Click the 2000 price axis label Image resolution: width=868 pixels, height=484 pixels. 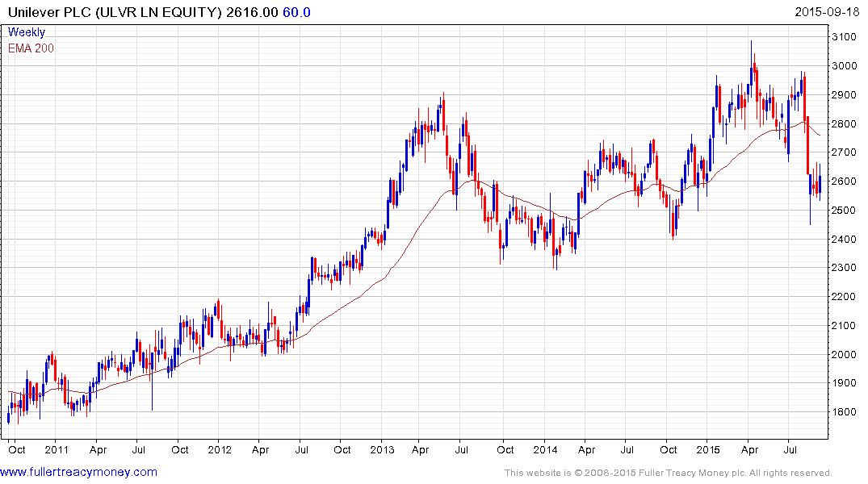tap(845, 355)
